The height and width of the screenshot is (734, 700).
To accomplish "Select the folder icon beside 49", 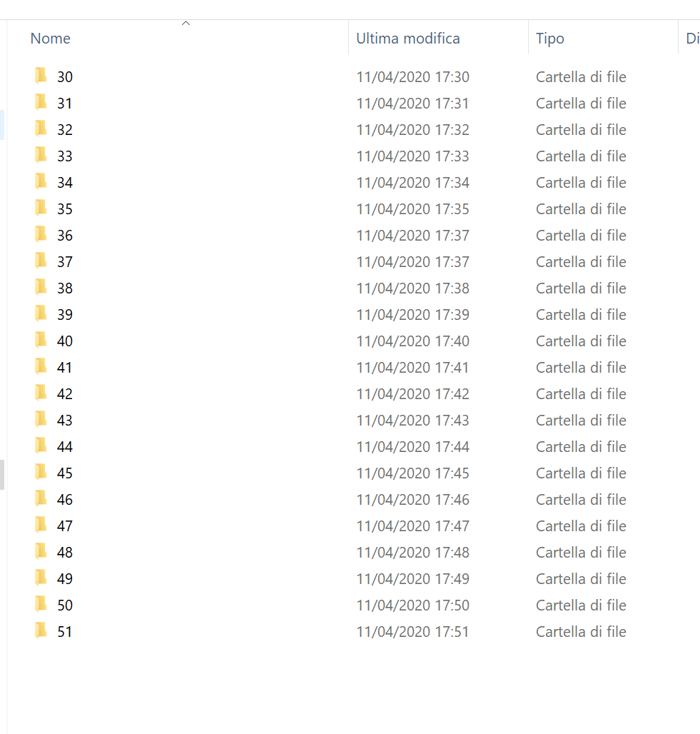I will tap(41, 578).
